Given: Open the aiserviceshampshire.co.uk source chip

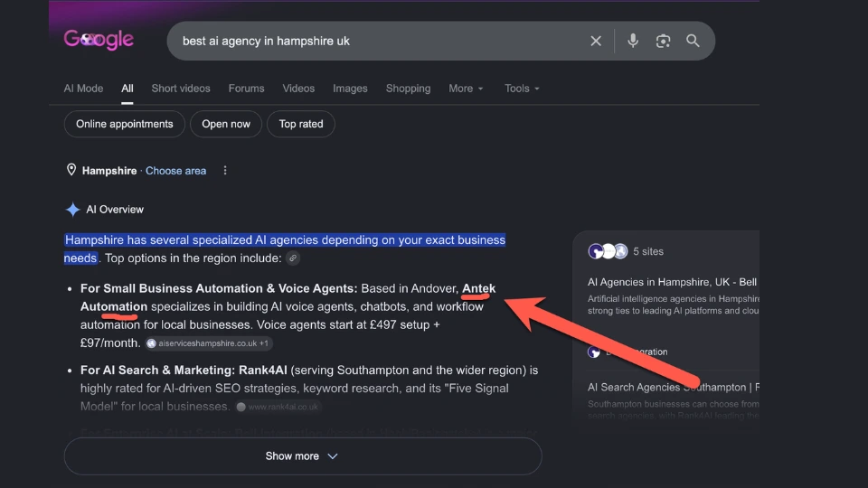Looking at the screenshot, I should pyautogui.click(x=209, y=343).
